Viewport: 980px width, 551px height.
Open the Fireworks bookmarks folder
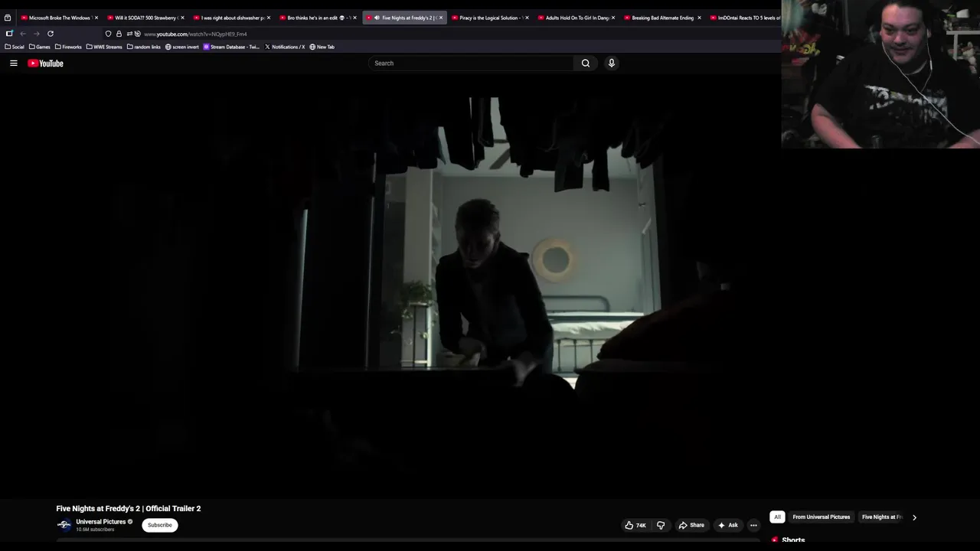pyautogui.click(x=68, y=47)
